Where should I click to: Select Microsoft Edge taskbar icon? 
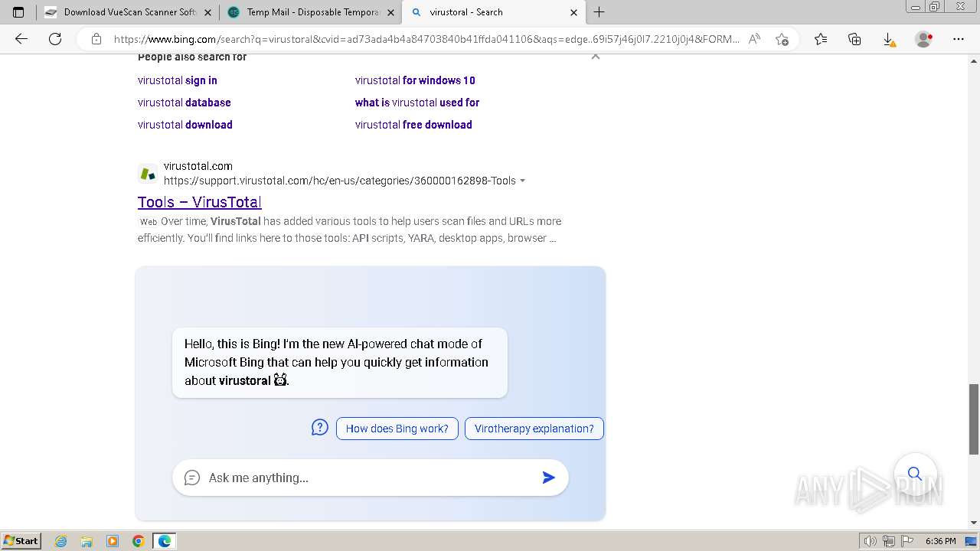tap(165, 541)
